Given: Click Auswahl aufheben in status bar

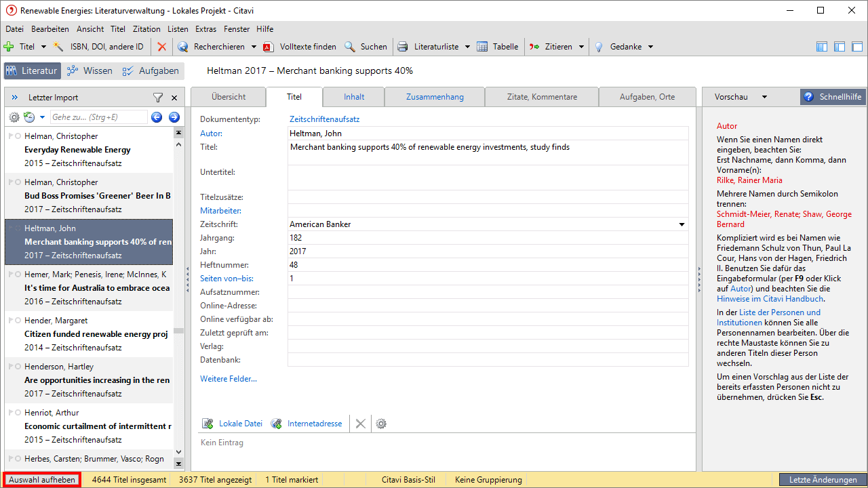Looking at the screenshot, I should 42,480.
